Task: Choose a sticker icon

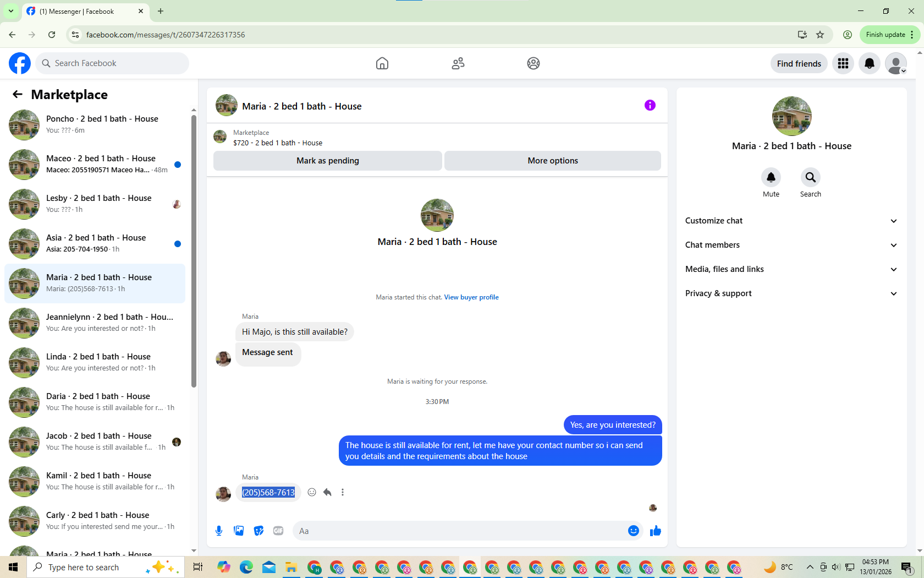Action: click(258, 531)
